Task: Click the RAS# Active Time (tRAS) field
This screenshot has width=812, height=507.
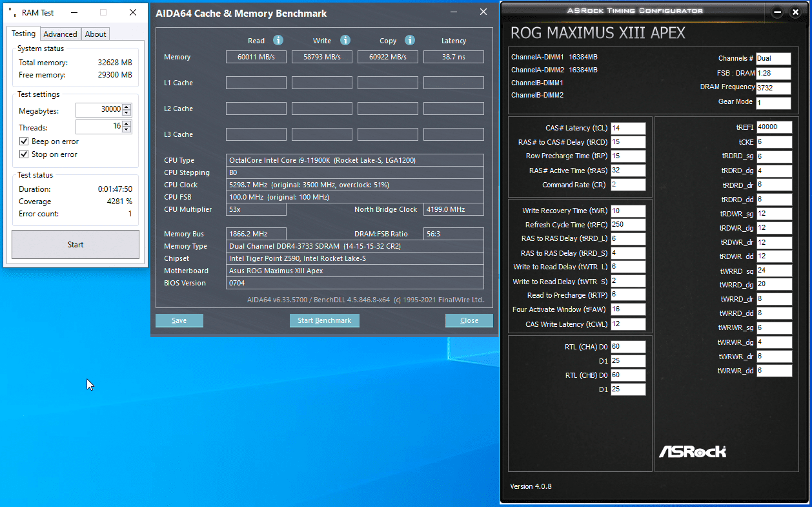Action: pos(628,171)
